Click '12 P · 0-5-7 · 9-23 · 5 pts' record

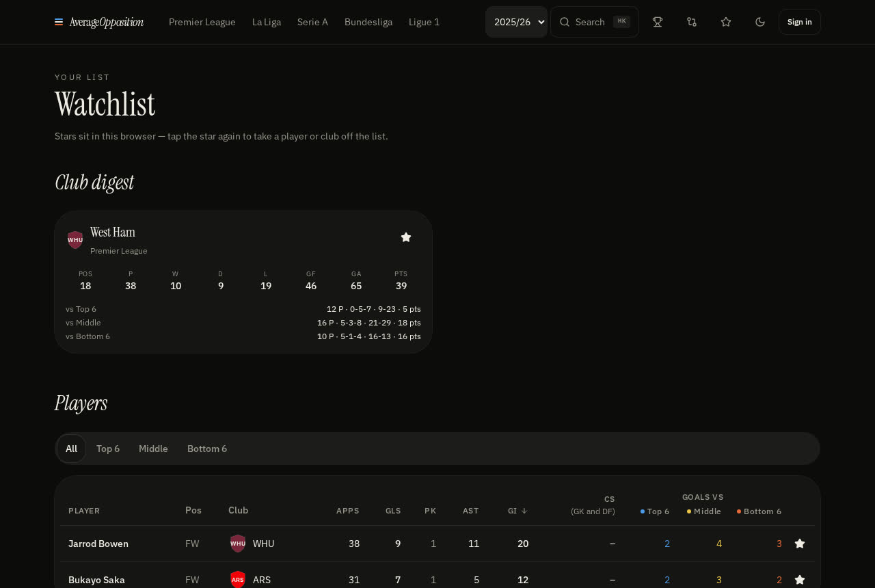(x=374, y=309)
